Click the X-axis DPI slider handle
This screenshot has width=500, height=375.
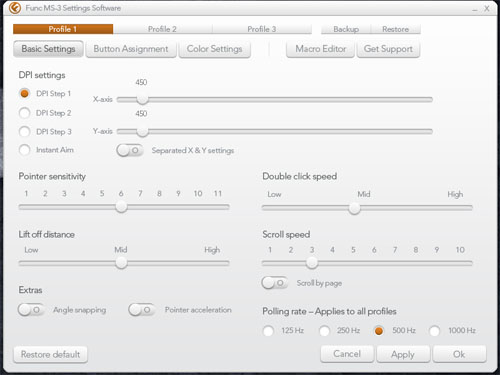coord(142,99)
